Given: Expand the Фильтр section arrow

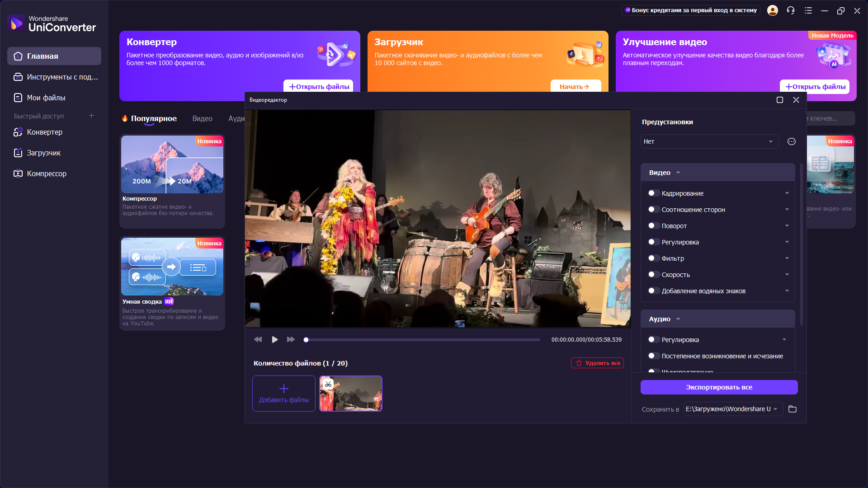Looking at the screenshot, I should [x=787, y=258].
